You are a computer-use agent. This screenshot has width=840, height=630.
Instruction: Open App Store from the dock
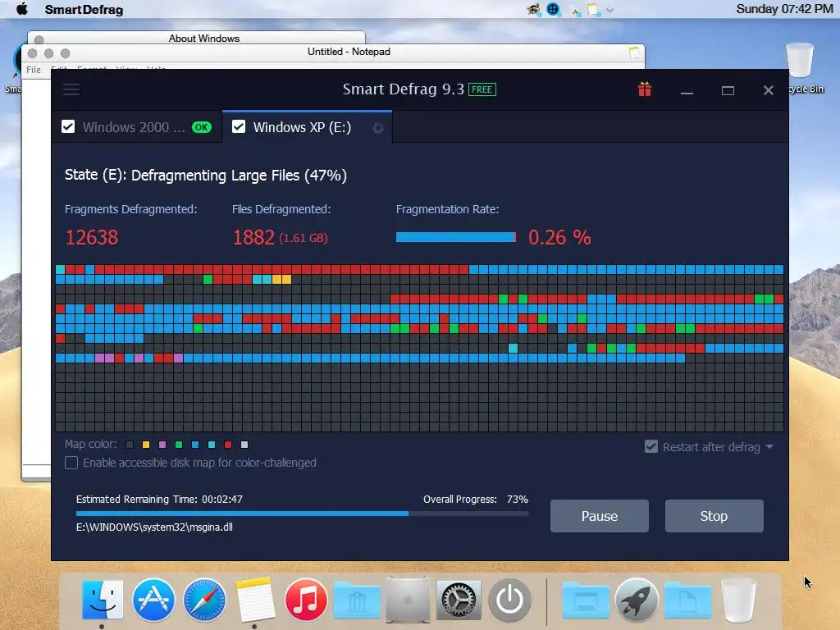pos(153,600)
